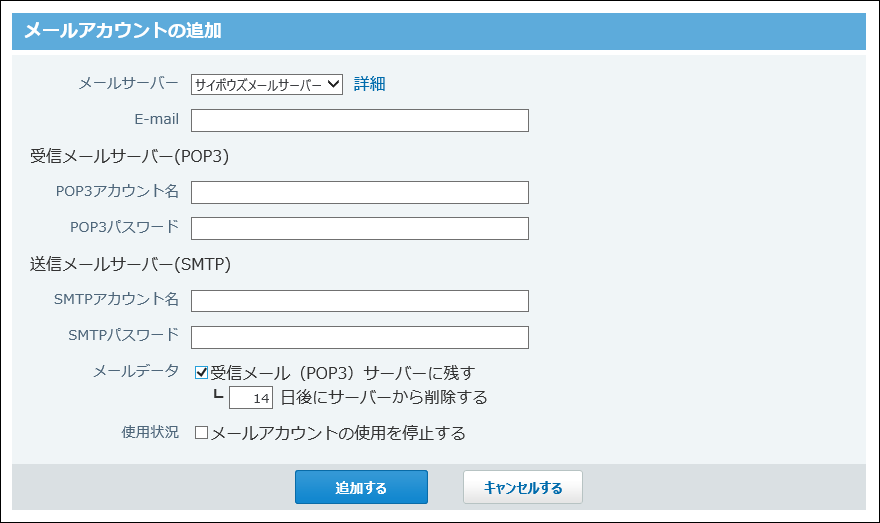The width and height of the screenshot is (880, 523).
Task: Uncheck 受信メール(POP3)サーバーに残す checkbox
Action: click(201, 373)
